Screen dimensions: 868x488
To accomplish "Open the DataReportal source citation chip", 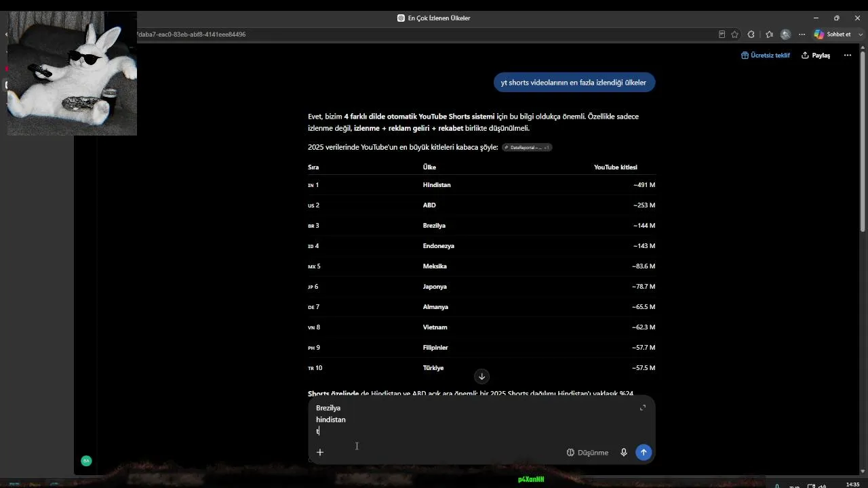I will pyautogui.click(x=527, y=147).
